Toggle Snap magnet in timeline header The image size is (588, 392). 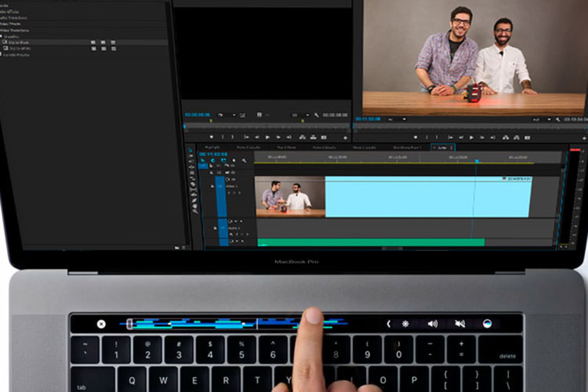[x=213, y=160]
